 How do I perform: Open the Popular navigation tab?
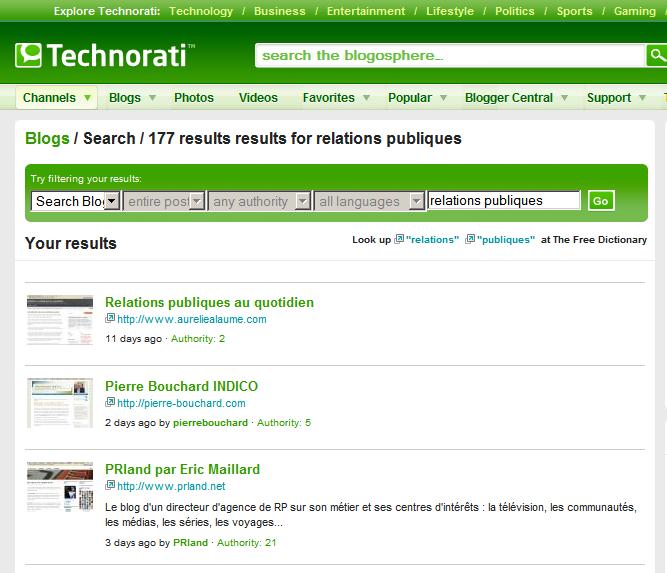click(x=410, y=98)
